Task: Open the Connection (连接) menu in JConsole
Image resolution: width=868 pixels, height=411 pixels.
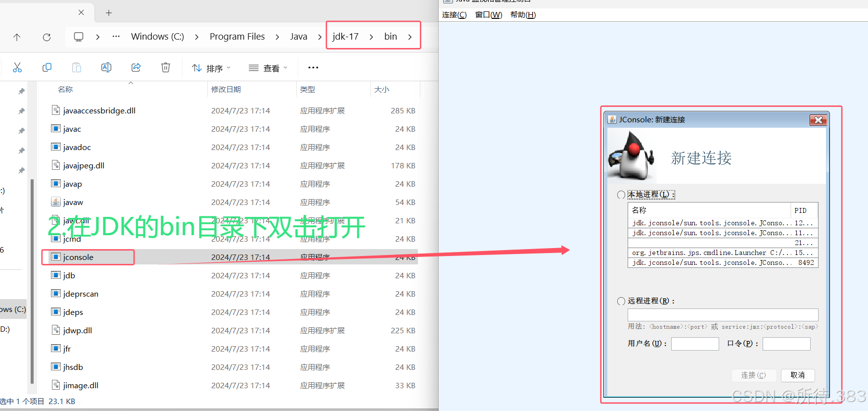Action: (x=454, y=15)
